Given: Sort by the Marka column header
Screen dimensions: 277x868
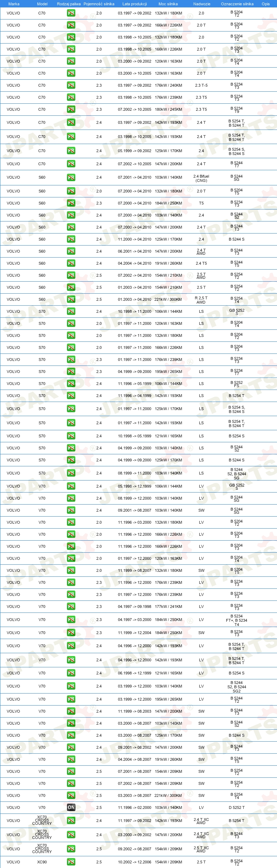Looking at the screenshot, I should [x=14, y=4].
